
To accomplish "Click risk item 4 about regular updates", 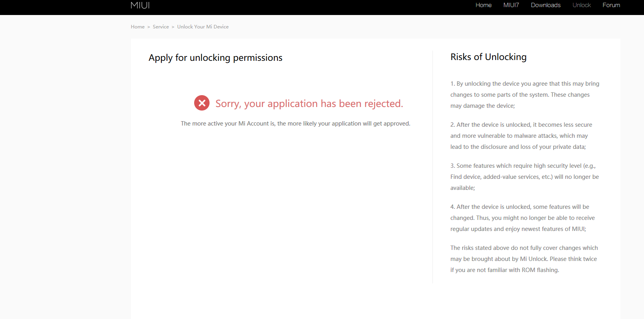I will coord(522,218).
